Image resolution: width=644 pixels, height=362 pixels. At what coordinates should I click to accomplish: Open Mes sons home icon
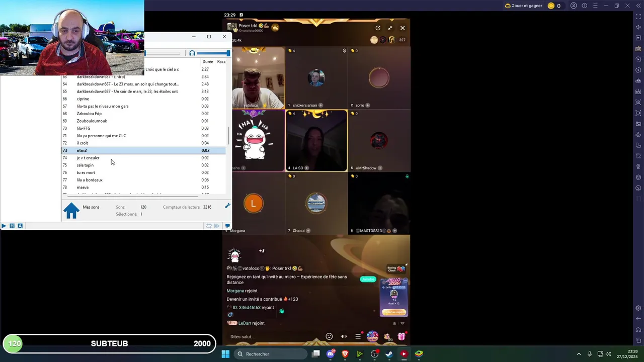[71, 211]
